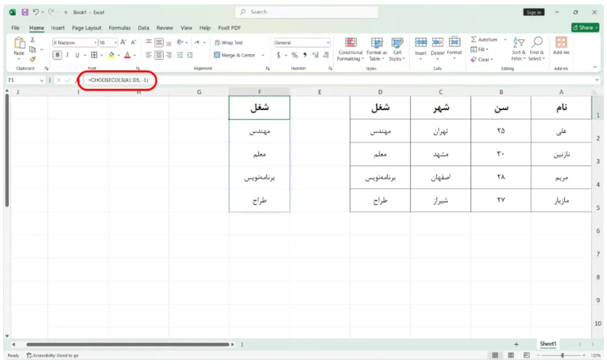Click the Format Painter brush icon
The image size is (607, 364).
(x=33, y=59)
